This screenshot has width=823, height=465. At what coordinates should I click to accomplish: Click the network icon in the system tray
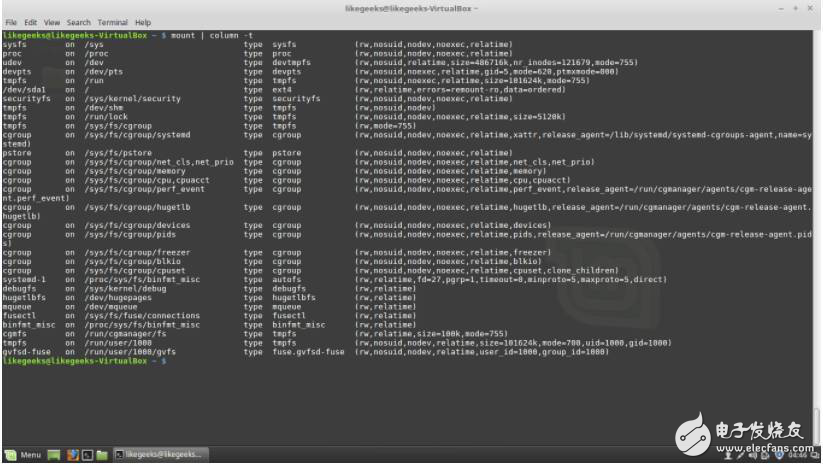tap(740, 456)
